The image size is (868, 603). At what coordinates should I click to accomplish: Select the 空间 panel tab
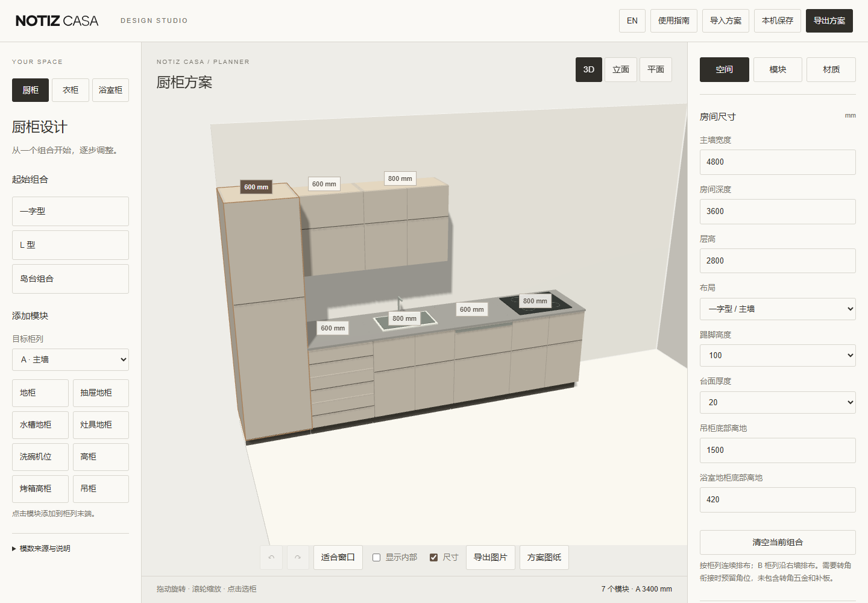pyautogui.click(x=725, y=69)
